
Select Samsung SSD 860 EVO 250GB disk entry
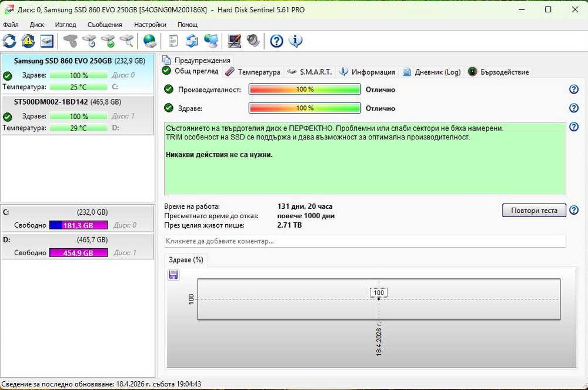[77, 74]
